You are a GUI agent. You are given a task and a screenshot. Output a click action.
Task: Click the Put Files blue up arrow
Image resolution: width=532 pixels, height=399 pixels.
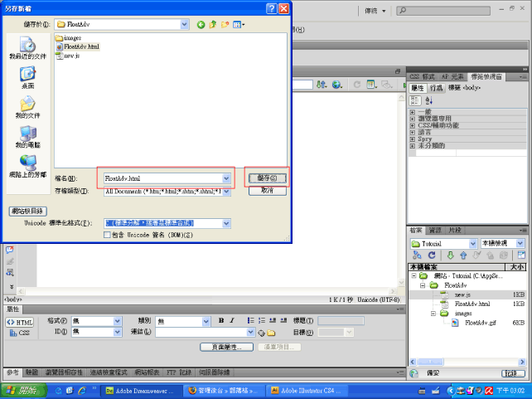click(x=463, y=255)
